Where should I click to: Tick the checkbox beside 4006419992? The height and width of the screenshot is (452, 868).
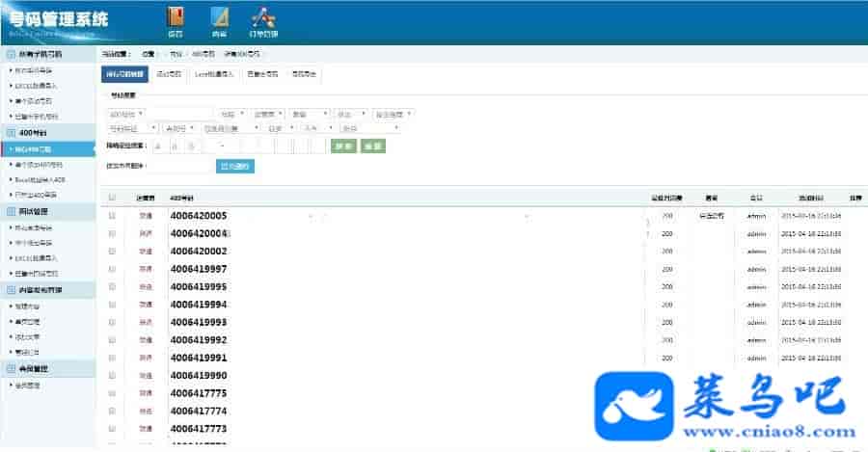click(113, 339)
